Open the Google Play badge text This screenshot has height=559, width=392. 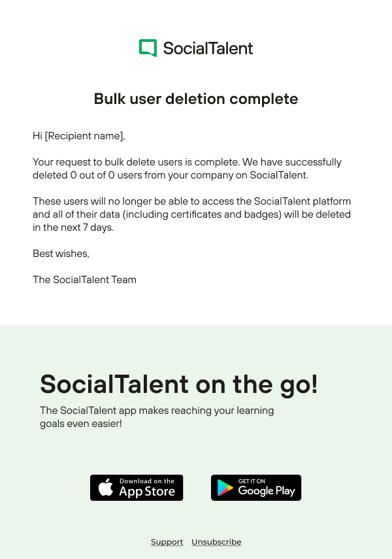tap(267, 491)
